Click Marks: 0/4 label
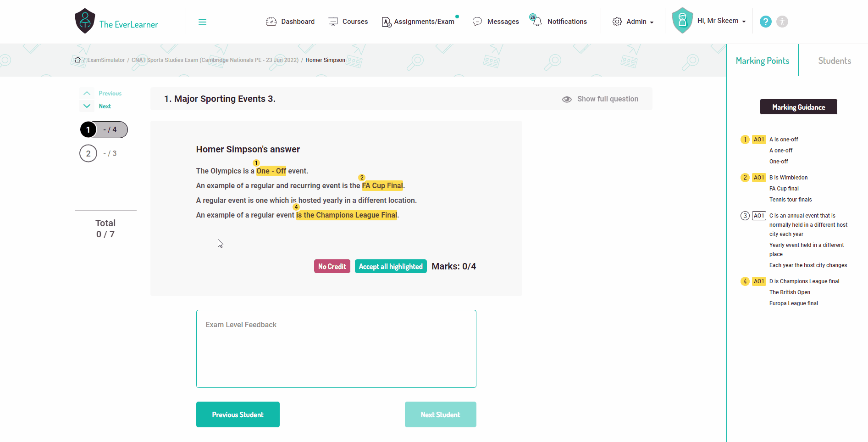868x442 pixels. coord(453,266)
